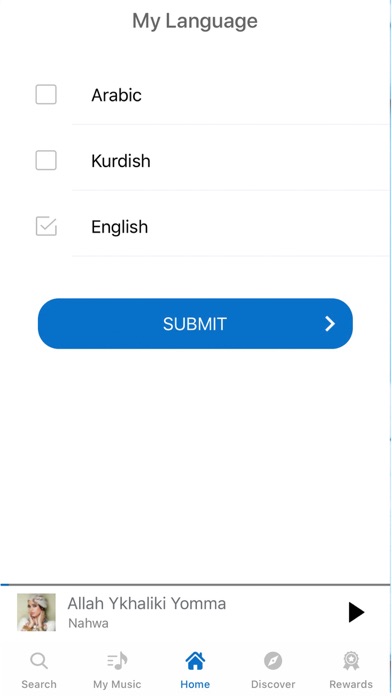Uncheck the English checkbox

coord(46,226)
